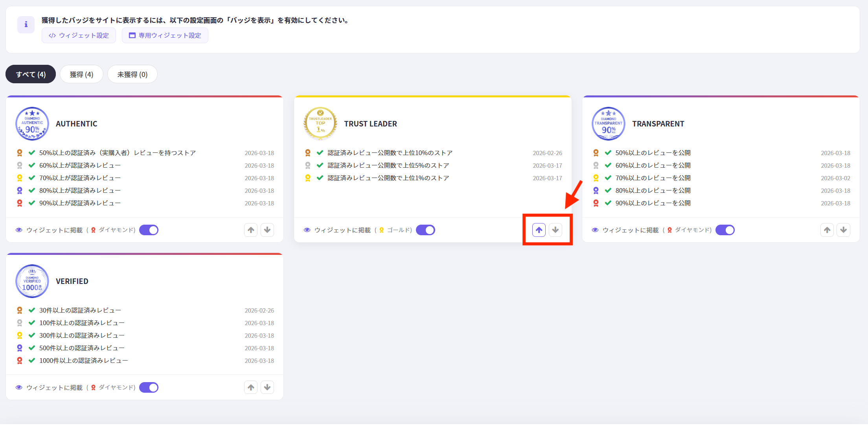Move TRANSPARENT badge up with arrow
The image size is (868, 432).
coord(827,230)
